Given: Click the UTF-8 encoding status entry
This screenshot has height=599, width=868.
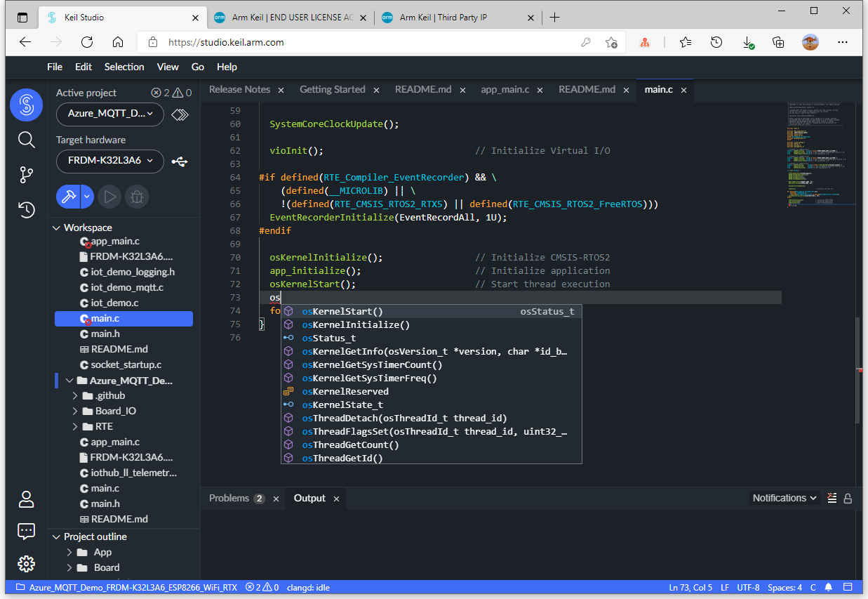Looking at the screenshot, I should pos(748,587).
